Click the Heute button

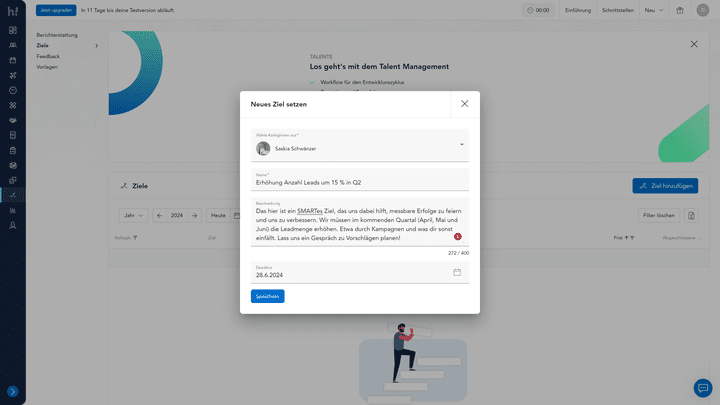pyautogui.click(x=218, y=215)
